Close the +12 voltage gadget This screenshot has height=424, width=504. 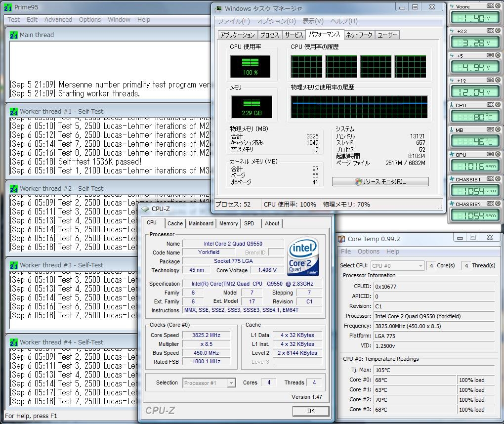point(497,80)
